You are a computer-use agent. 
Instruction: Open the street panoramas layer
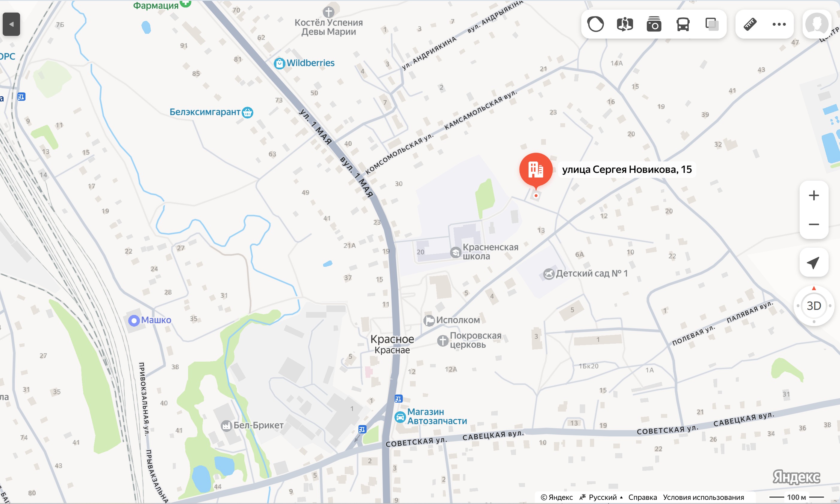click(x=625, y=25)
